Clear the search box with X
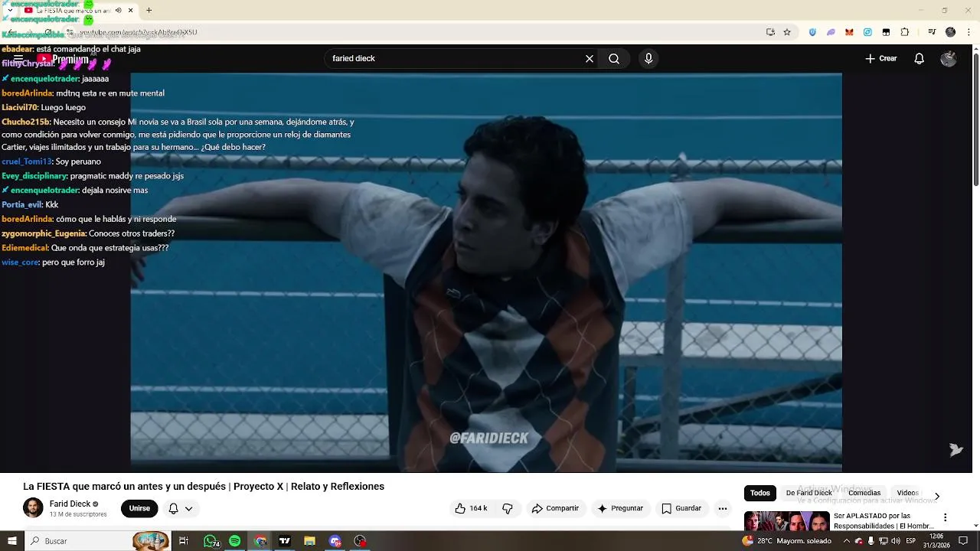Viewport: 980px width, 551px height. point(590,59)
